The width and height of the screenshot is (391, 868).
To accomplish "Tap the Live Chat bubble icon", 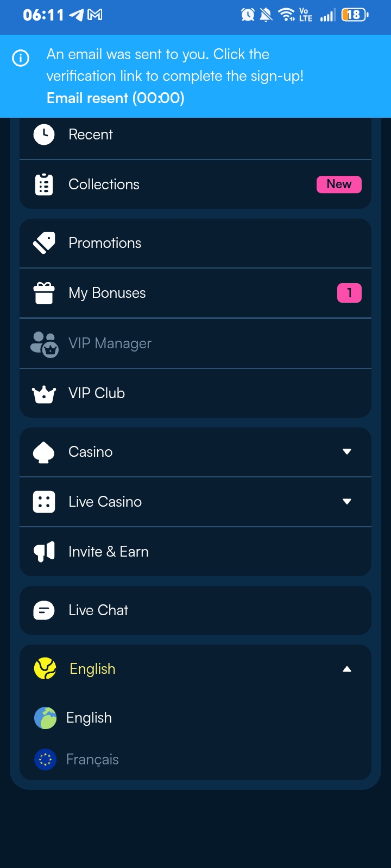I will [44, 610].
